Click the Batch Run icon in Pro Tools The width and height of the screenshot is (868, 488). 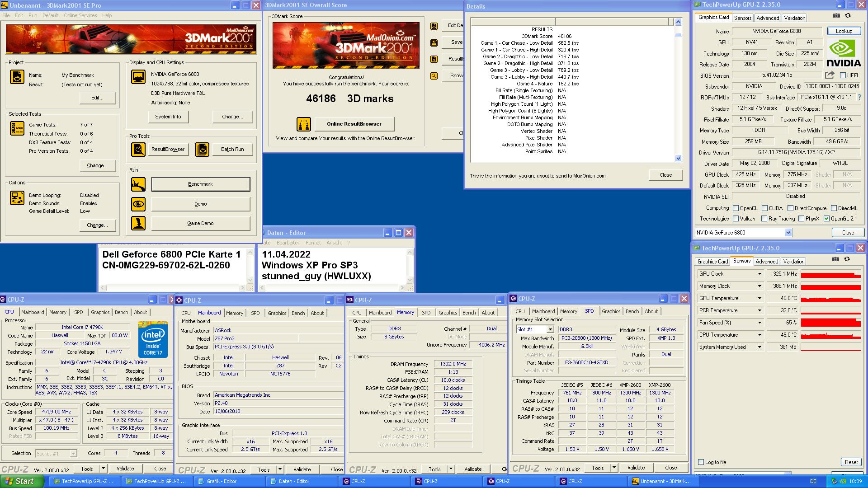click(x=202, y=149)
